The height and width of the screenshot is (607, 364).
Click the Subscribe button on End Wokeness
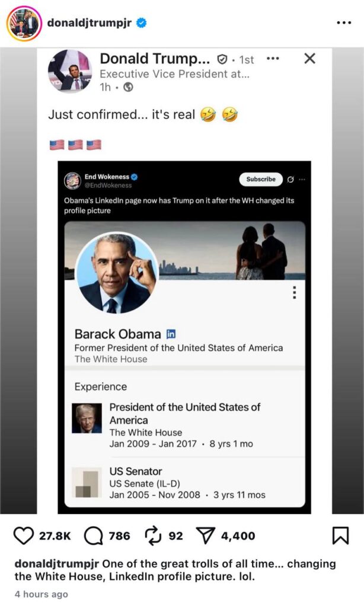pos(261,179)
